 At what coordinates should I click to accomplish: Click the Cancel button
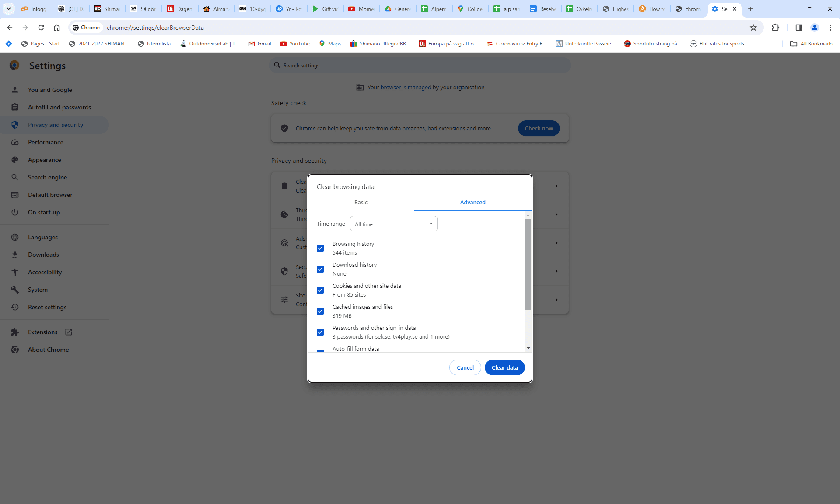pyautogui.click(x=465, y=367)
